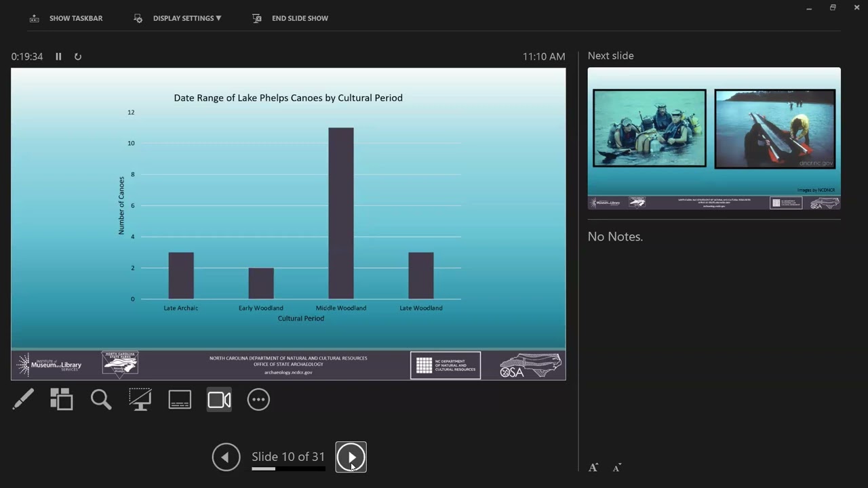Image resolution: width=868 pixels, height=488 pixels.
Task: Advance to the next slide
Action: [351, 457]
